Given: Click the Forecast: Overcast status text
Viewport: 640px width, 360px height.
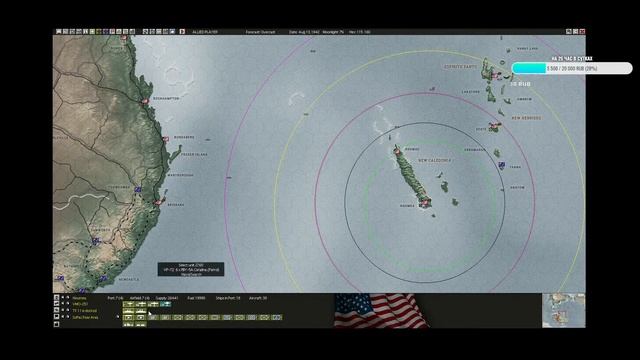Looking at the screenshot, I should (x=260, y=31).
